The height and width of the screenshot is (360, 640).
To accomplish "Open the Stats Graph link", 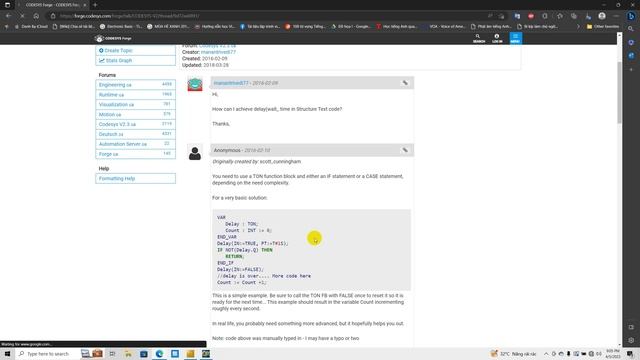I will [118, 60].
